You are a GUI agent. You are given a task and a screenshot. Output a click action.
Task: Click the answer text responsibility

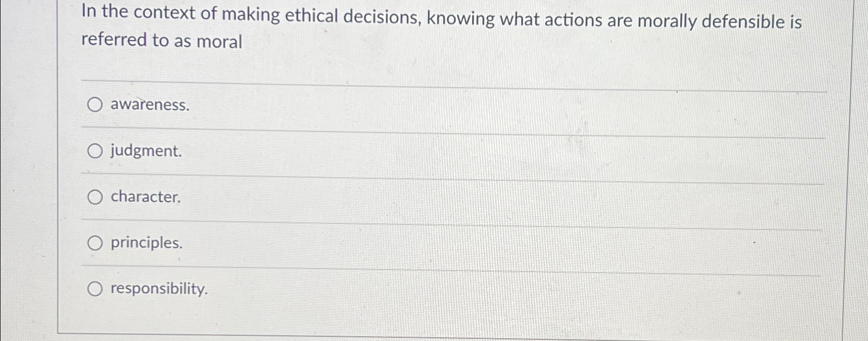point(158,290)
